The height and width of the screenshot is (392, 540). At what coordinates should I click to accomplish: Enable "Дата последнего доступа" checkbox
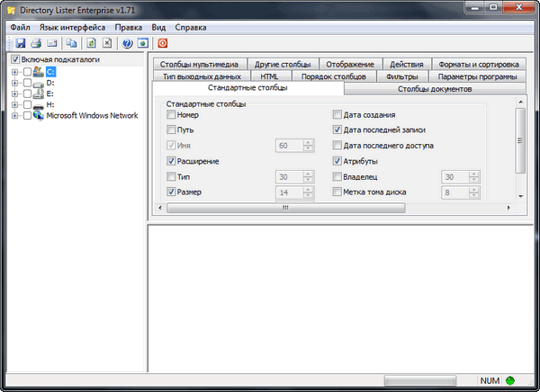[337, 146]
